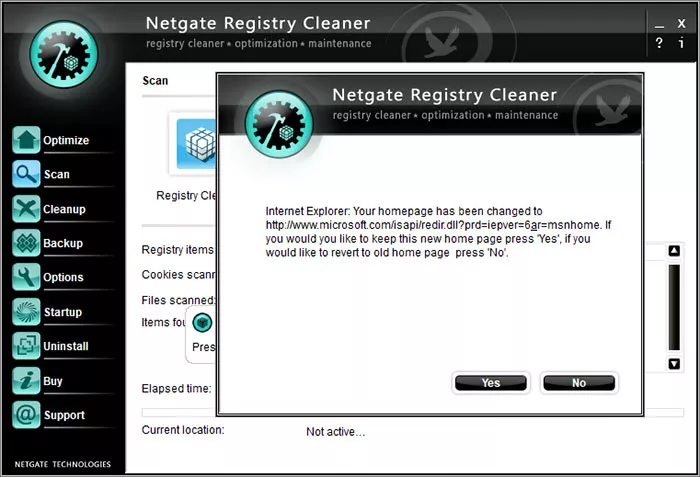Click the 'Scan' page heading
The height and width of the screenshot is (477, 700).
point(155,81)
